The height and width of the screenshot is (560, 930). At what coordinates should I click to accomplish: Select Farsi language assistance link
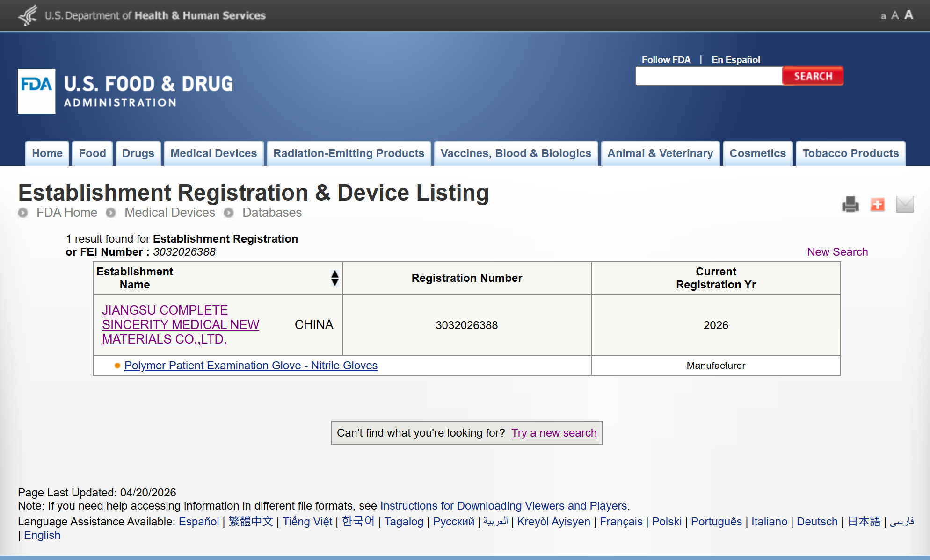pyautogui.click(x=902, y=522)
